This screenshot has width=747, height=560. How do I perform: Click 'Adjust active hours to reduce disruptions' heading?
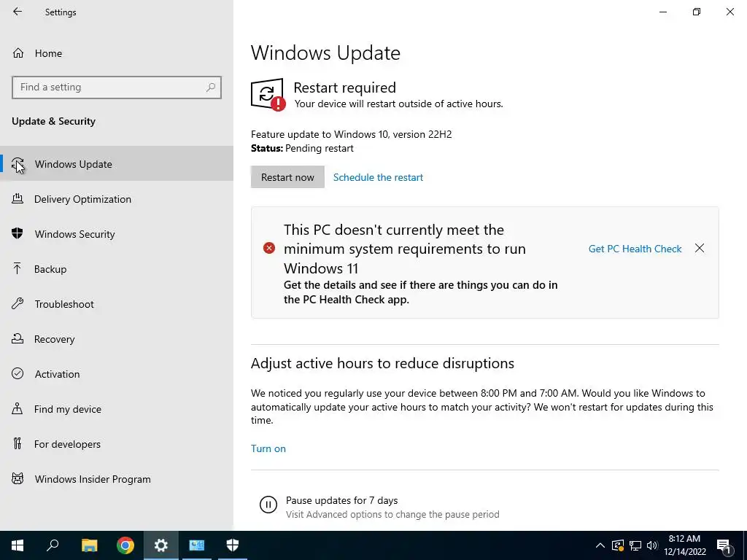(x=382, y=363)
